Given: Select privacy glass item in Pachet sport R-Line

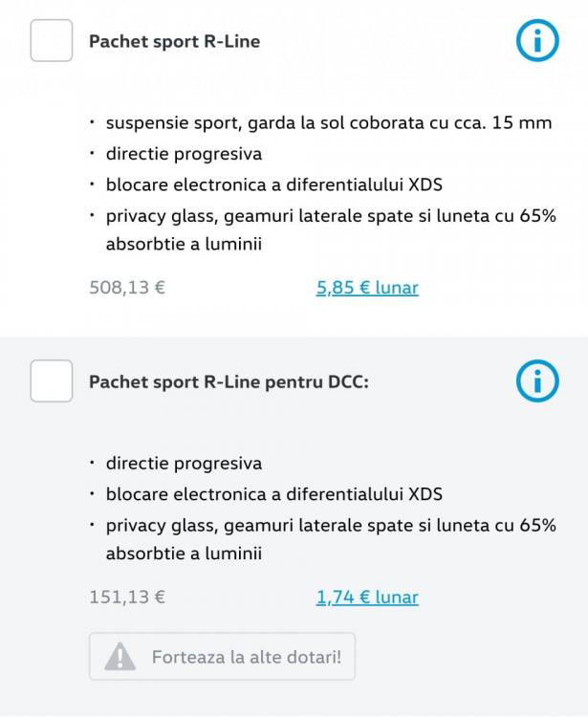Looking at the screenshot, I should (x=330, y=229).
